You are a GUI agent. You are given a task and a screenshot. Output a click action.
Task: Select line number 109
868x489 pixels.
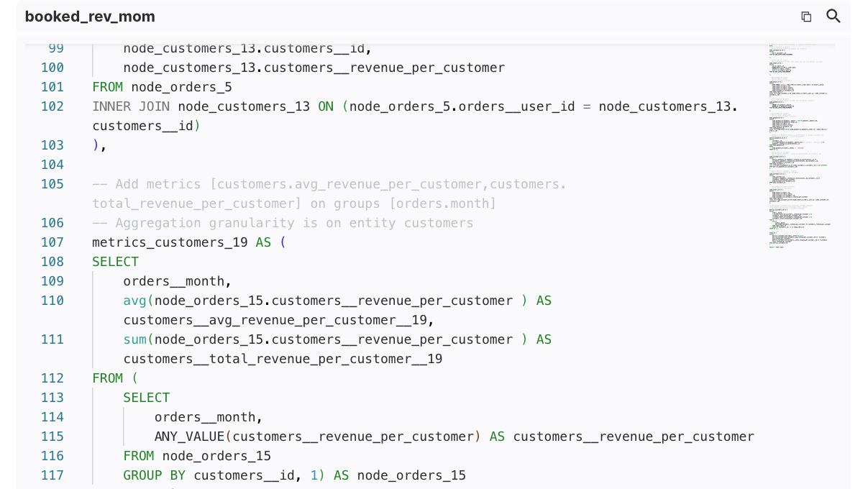pyautogui.click(x=52, y=281)
